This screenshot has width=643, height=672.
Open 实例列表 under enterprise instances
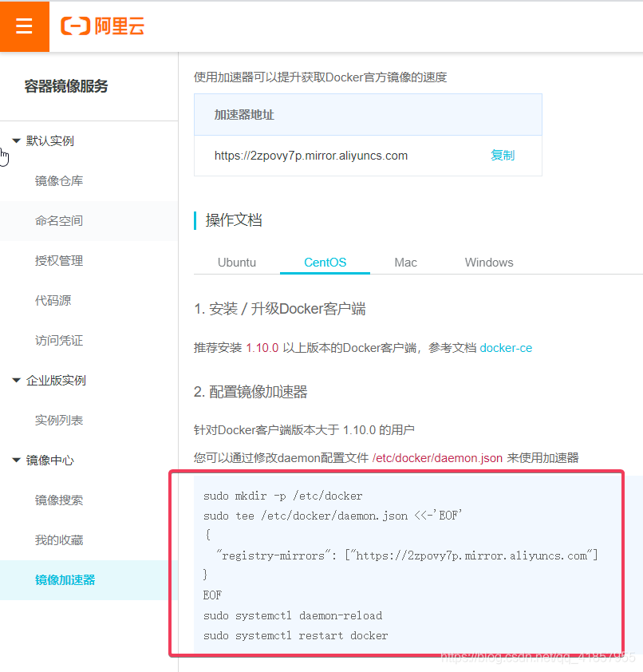(x=59, y=421)
